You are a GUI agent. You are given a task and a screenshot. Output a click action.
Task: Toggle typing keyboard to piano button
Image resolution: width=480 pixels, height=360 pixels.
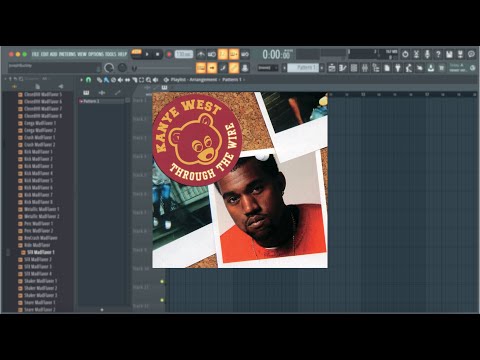point(201,68)
